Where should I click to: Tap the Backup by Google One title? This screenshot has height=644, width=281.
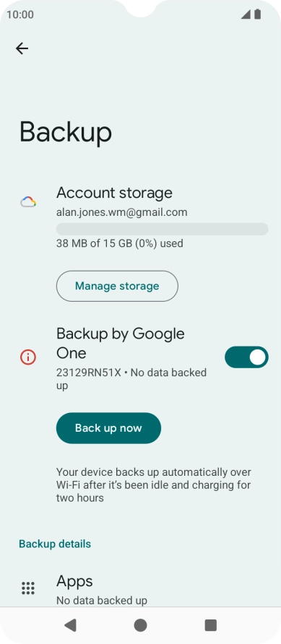coord(121,344)
